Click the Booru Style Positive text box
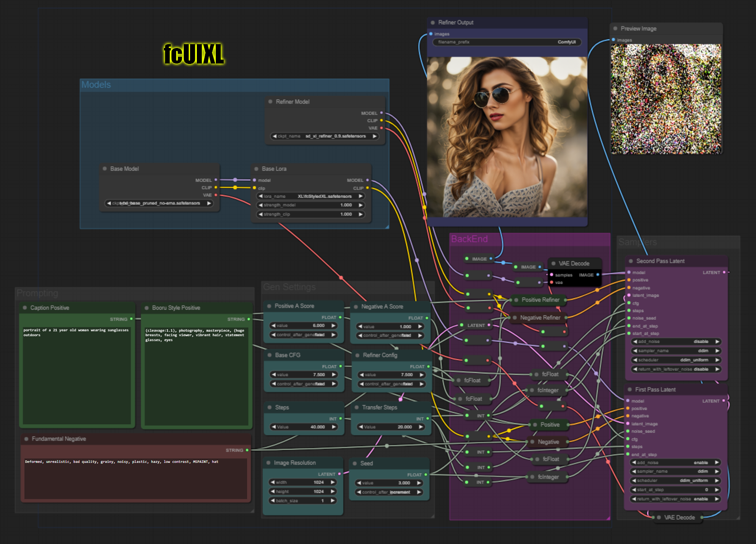 [x=196, y=376]
